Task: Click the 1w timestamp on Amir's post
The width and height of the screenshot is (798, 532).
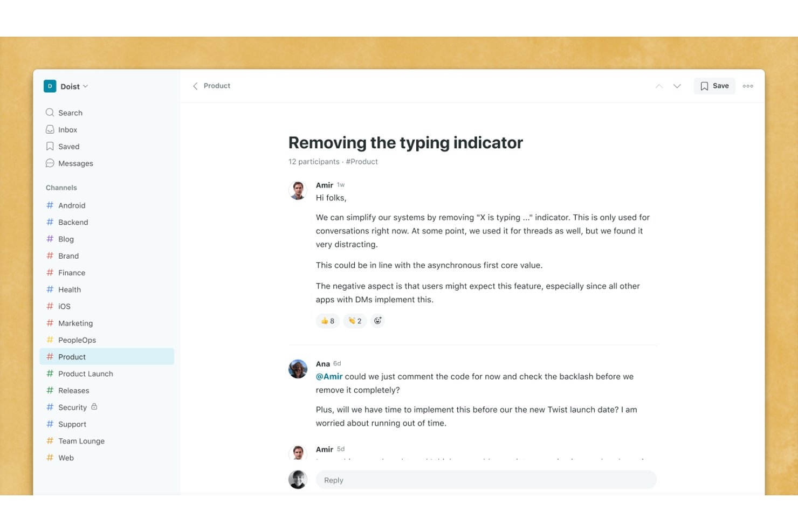Action: coord(341,185)
